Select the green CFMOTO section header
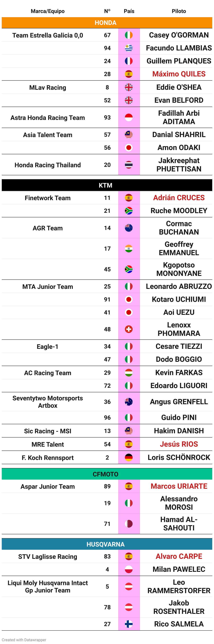 pos(107,474)
